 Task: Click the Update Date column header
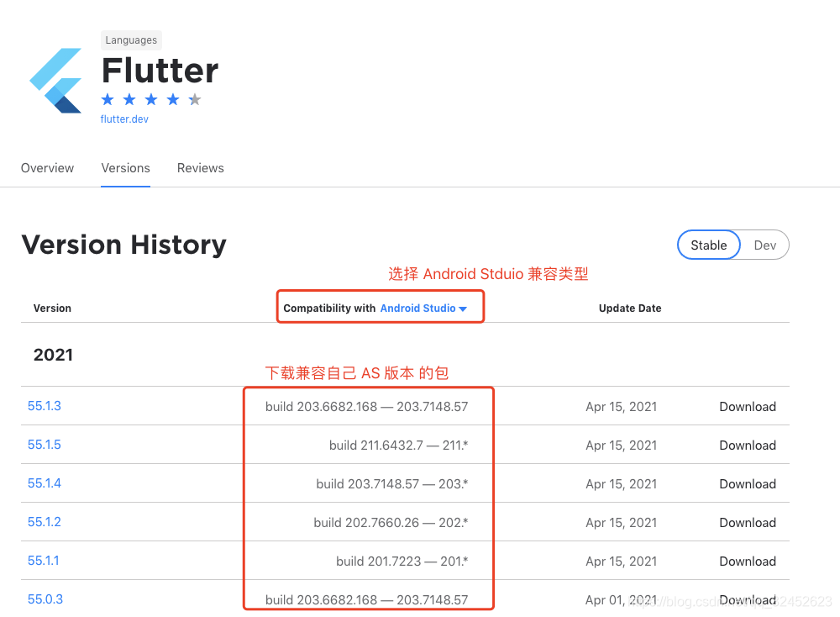tap(630, 308)
